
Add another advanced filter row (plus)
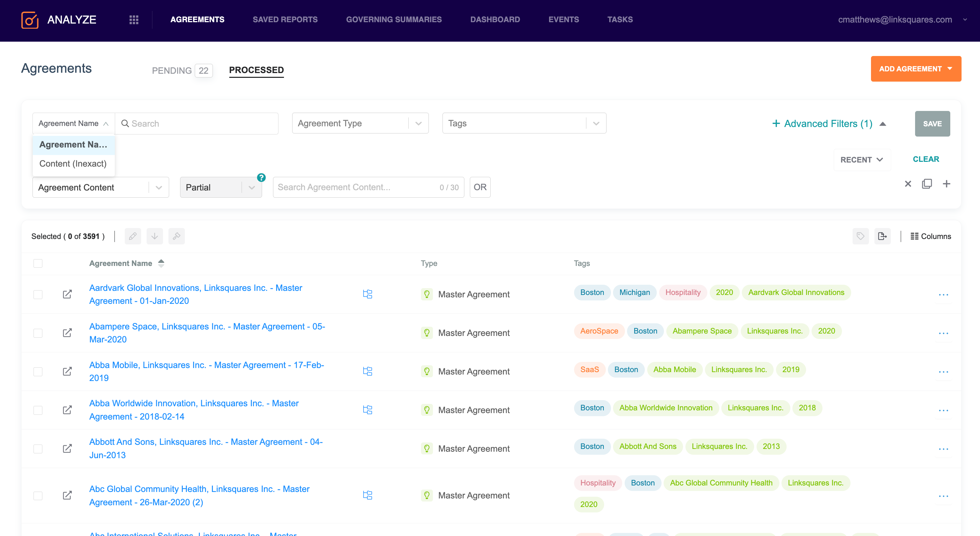(947, 184)
